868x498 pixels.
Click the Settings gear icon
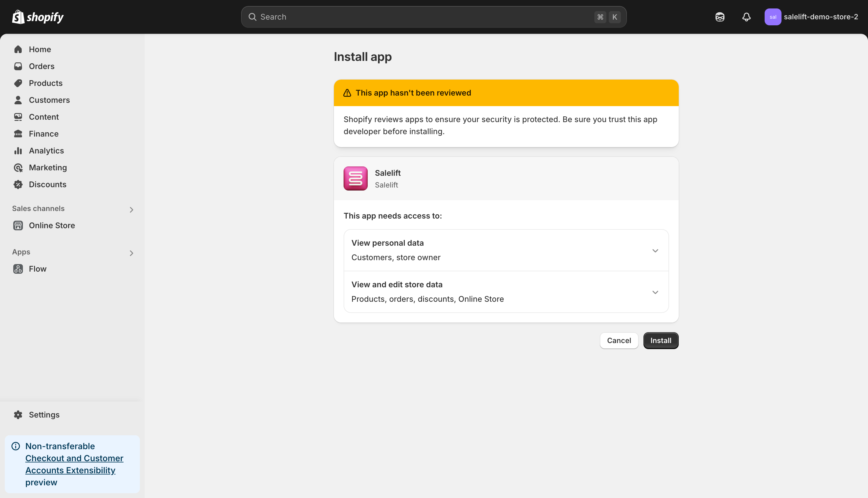pyautogui.click(x=18, y=414)
